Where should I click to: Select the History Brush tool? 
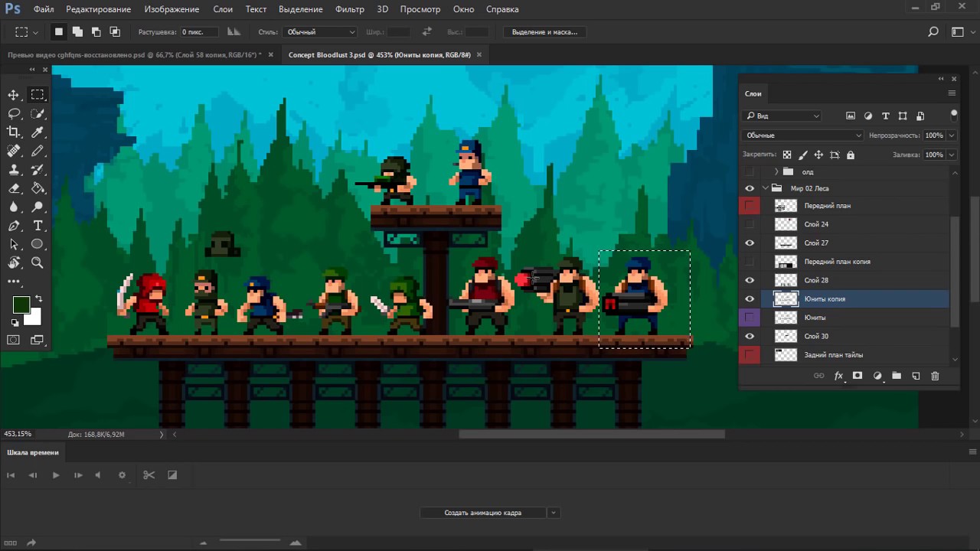pos(38,169)
